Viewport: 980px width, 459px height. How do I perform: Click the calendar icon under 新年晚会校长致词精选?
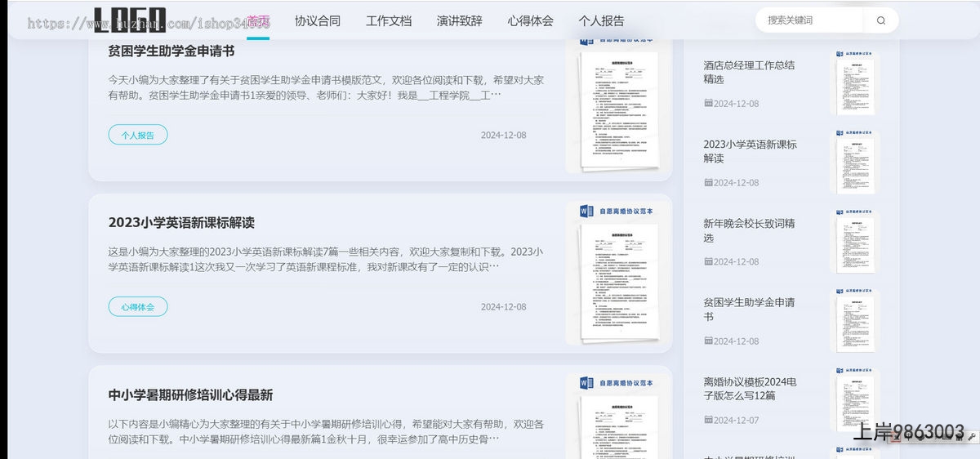coord(708,261)
